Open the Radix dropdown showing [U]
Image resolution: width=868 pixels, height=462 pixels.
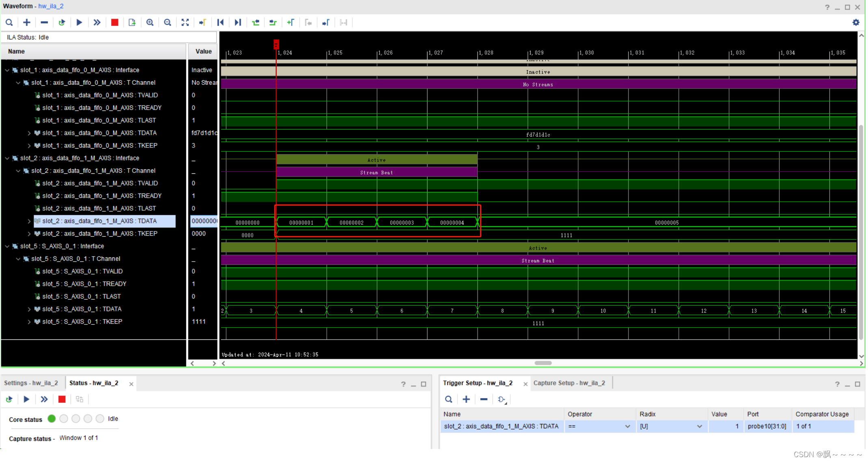(x=699, y=426)
